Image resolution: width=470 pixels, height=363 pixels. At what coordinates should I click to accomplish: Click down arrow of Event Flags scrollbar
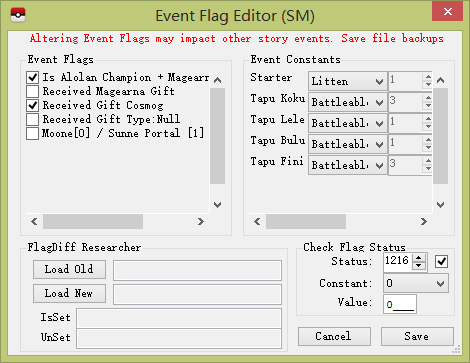tap(218, 205)
